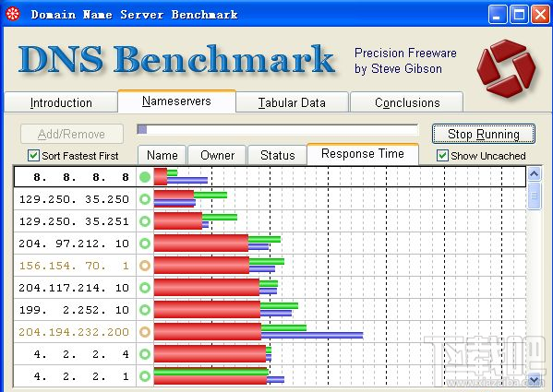Click the Add/Remove button
The width and height of the screenshot is (553, 392).
click(x=72, y=134)
